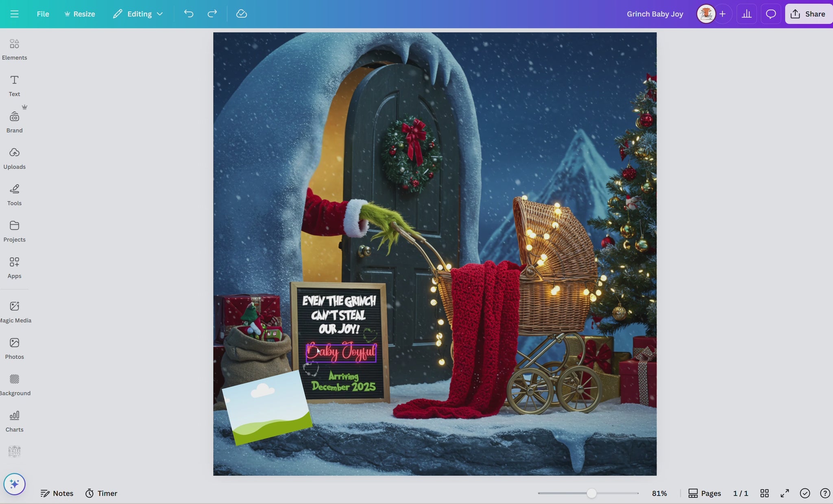Open the main hamburger menu
Screen dimensions: 833x504
(x=14, y=14)
